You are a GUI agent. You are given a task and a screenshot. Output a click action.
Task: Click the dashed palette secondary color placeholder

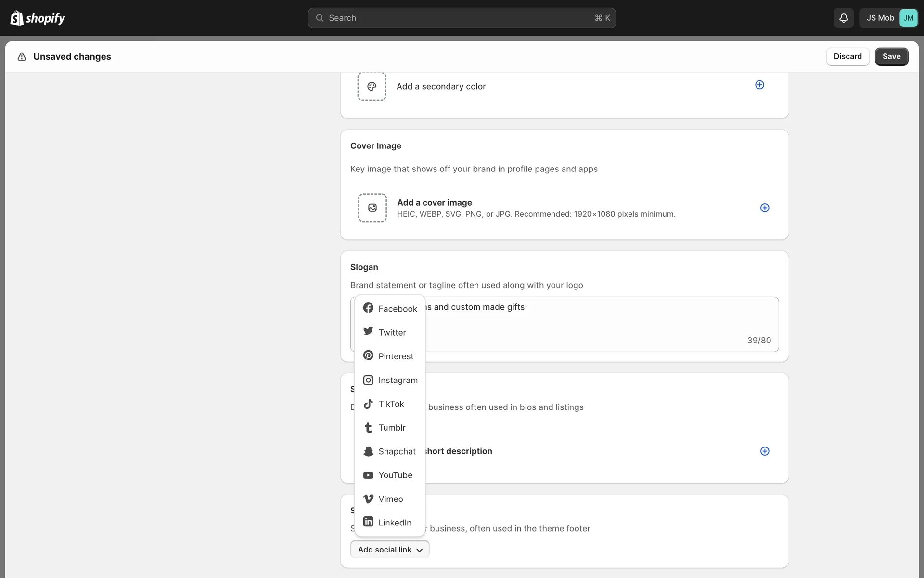click(372, 86)
